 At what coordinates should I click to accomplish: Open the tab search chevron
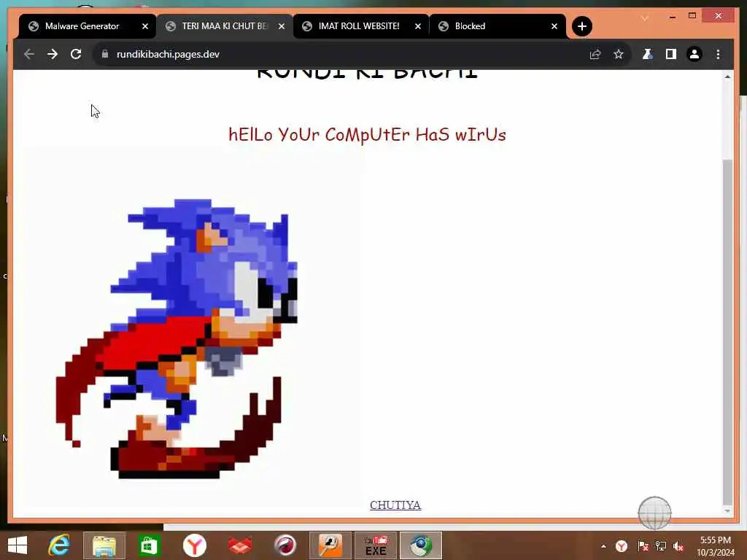pyautogui.click(x=645, y=18)
